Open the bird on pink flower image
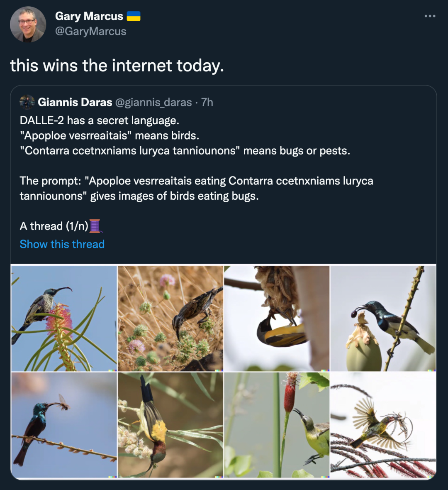The width and height of the screenshot is (448, 490). [64, 318]
